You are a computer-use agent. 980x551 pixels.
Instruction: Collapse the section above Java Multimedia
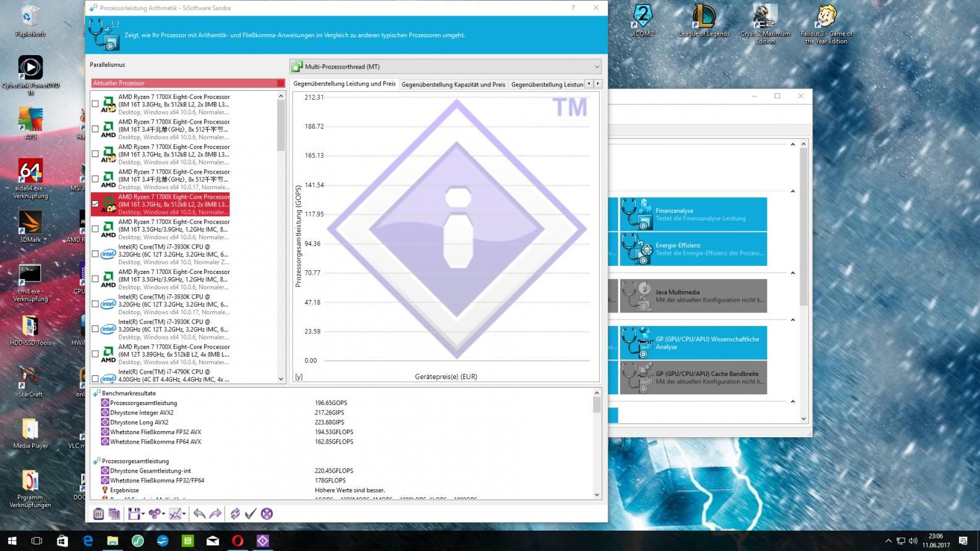coord(793,273)
